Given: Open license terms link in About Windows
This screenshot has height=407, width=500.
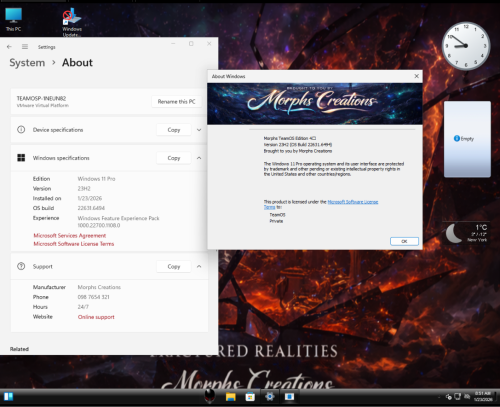Looking at the screenshot, I should pos(353,202).
